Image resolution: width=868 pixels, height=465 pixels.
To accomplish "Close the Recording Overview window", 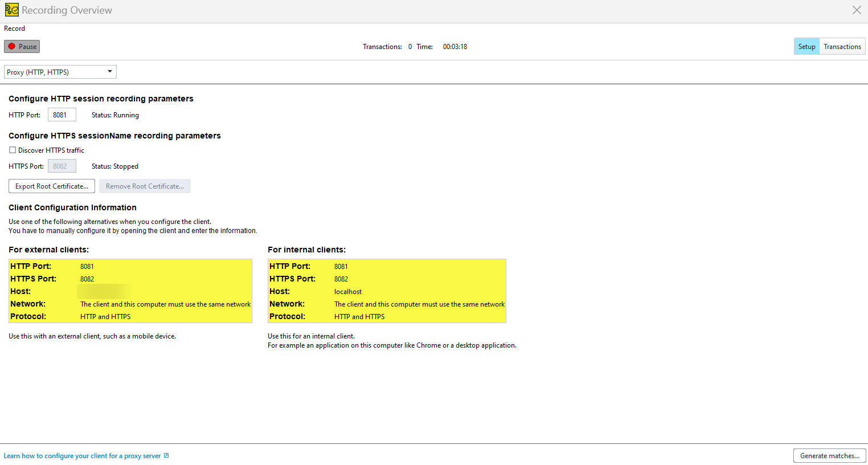I will tap(857, 10).
